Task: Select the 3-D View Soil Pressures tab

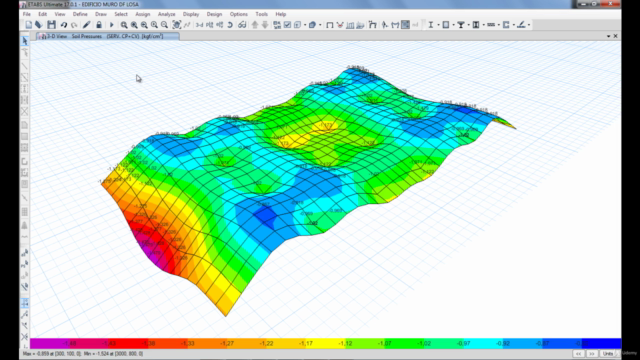Action: click(x=108, y=36)
